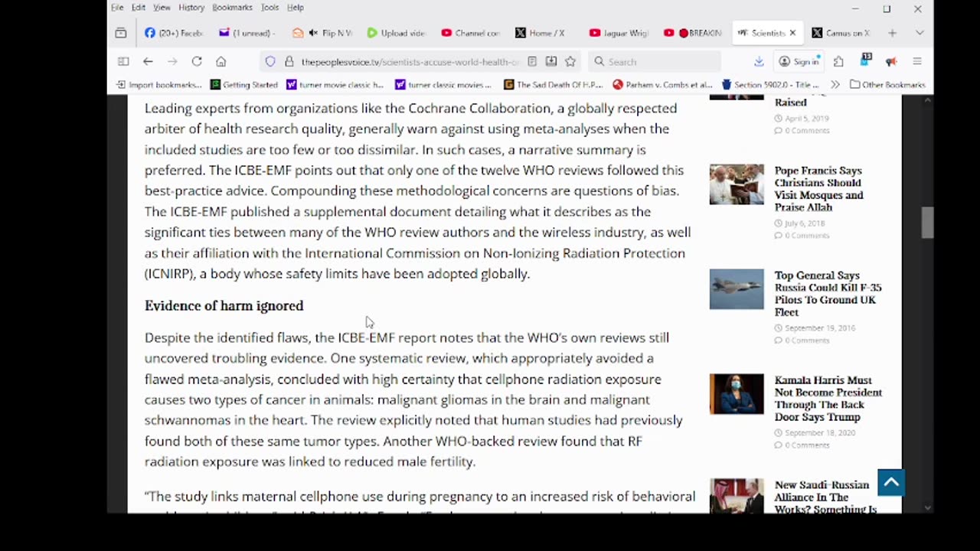This screenshot has width=980, height=551.
Task: Open F-35 jet article thumbnail
Action: click(736, 289)
